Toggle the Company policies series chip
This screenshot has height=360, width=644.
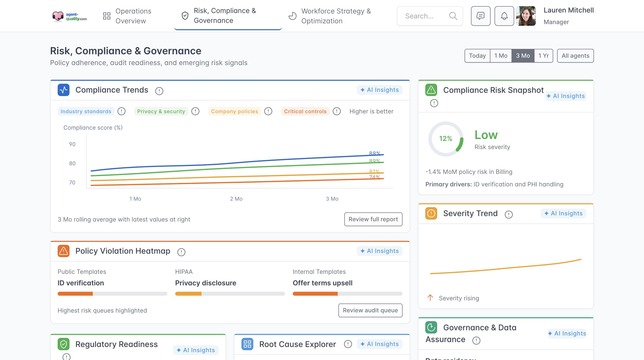tap(234, 111)
